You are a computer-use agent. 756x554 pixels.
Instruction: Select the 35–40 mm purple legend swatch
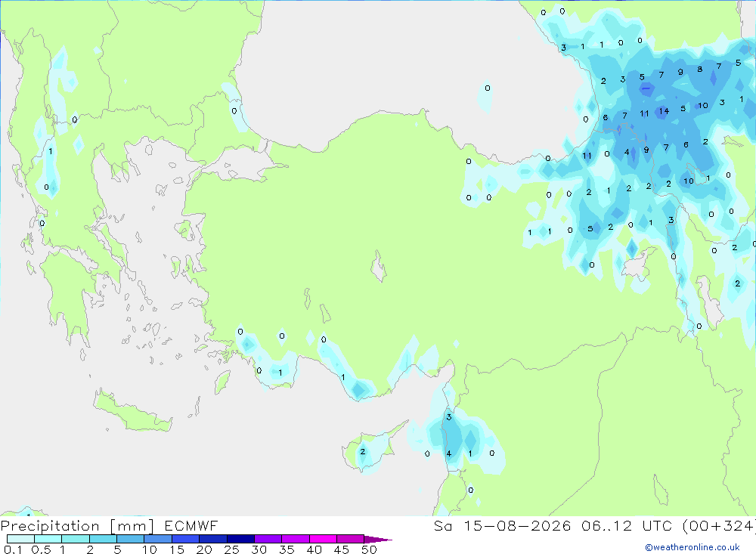(x=296, y=539)
